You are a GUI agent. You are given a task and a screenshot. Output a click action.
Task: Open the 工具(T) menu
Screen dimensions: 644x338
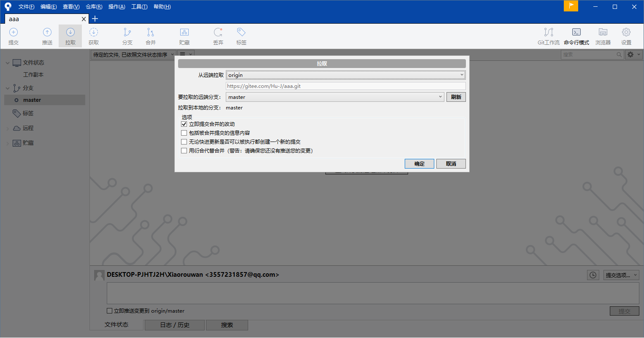[x=139, y=7]
